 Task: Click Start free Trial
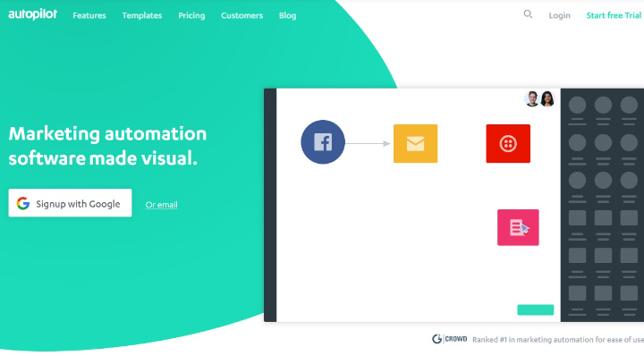pos(614,15)
